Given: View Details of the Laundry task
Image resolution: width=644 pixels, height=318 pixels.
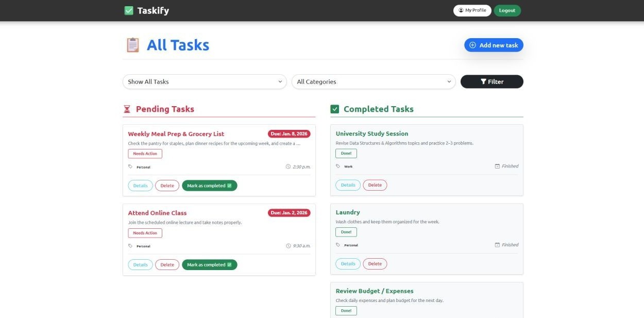Looking at the screenshot, I should point(348,263).
